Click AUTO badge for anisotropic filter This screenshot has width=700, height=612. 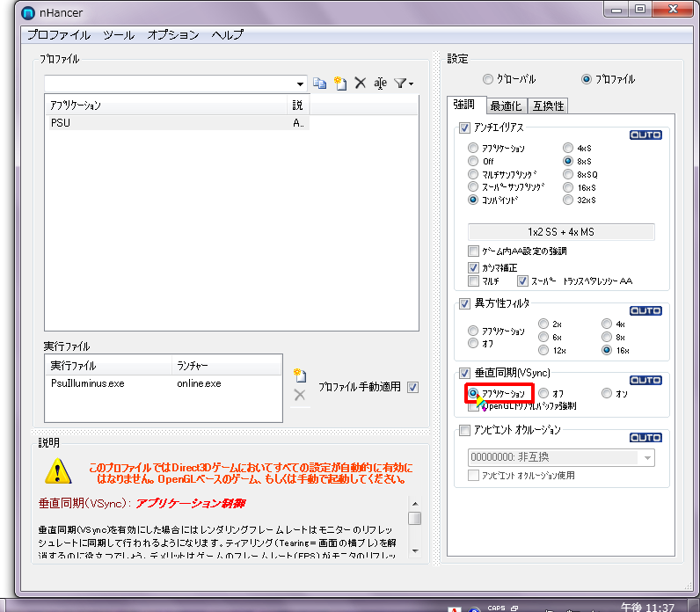645,310
